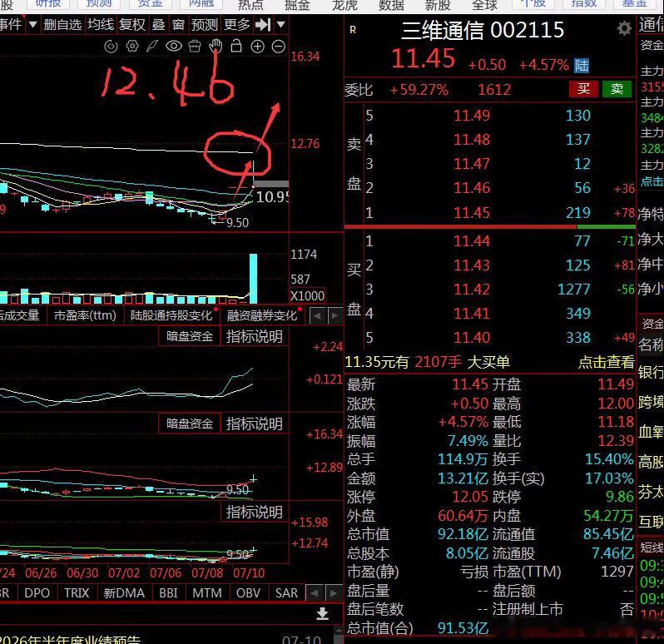Viewport: 664px width, 644px height.
Task: Click the 陆 Stock Connect badge
Action: (x=582, y=65)
